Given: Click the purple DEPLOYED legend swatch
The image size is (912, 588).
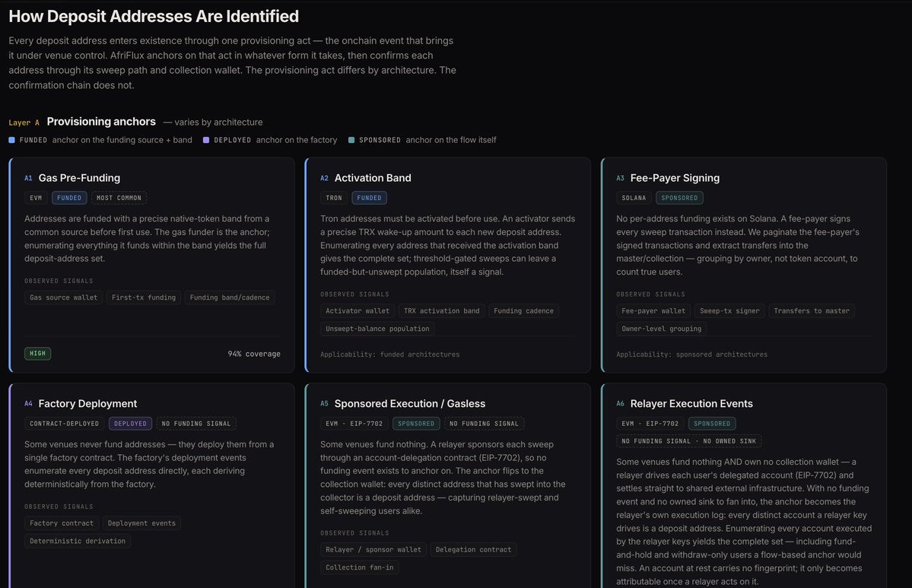Looking at the screenshot, I should (206, 140).
